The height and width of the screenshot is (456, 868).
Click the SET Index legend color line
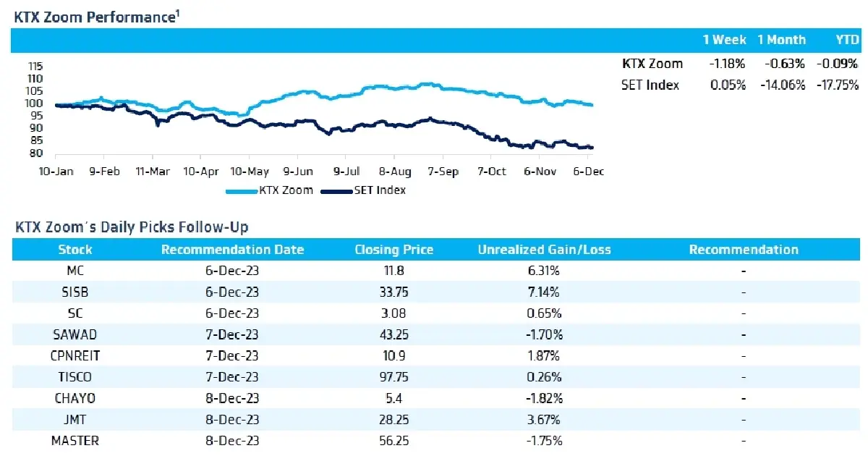[x=335, y=191]
